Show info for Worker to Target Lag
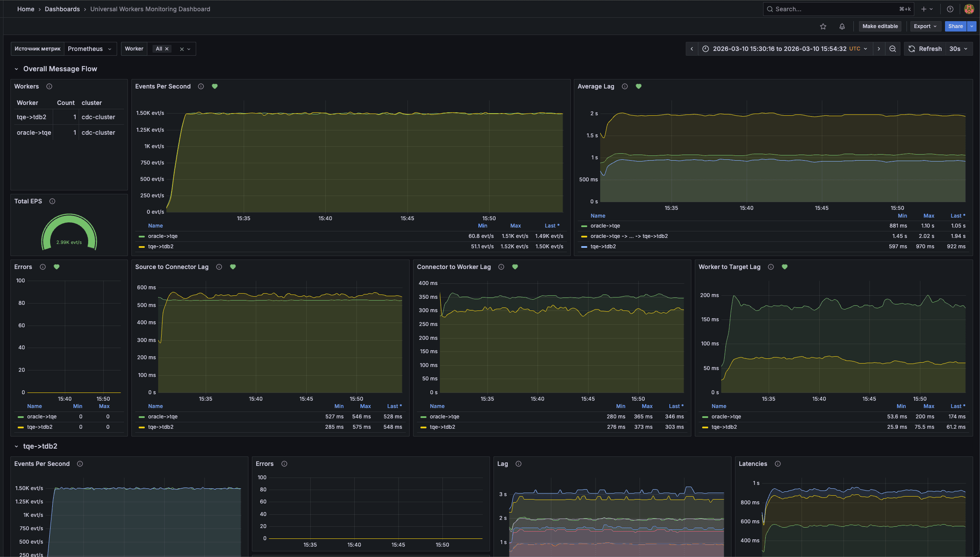The height and width of the screenshot is (557, 980). [771, 267]
